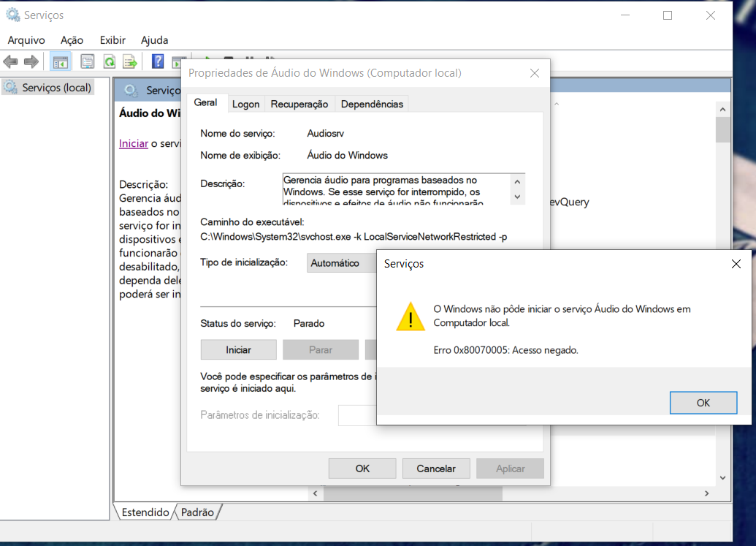Click the Back arrow in Serviços toolbar
Image resolution: width=756 pixels, height=546 pixels.
click(11, 61)
